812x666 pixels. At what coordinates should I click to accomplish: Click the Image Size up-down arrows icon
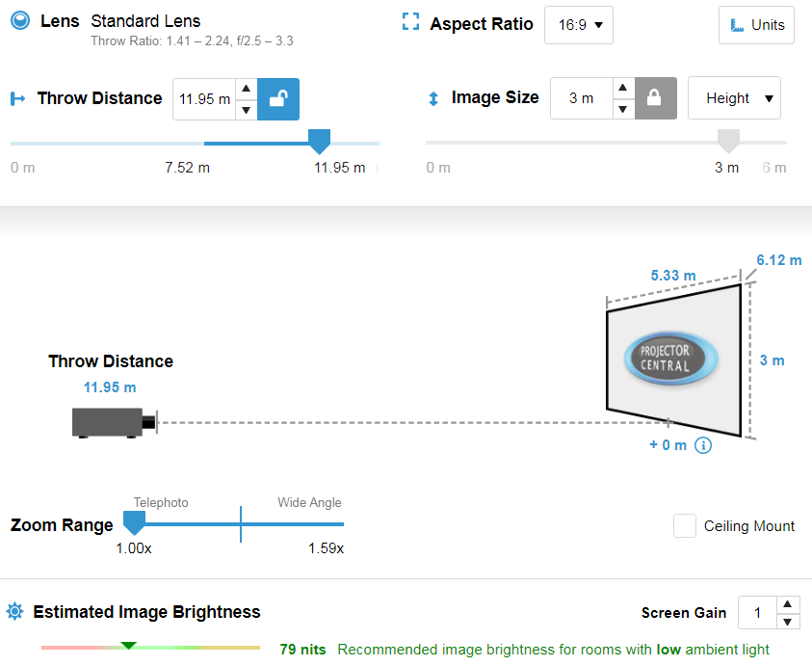[x=433, y=98]
